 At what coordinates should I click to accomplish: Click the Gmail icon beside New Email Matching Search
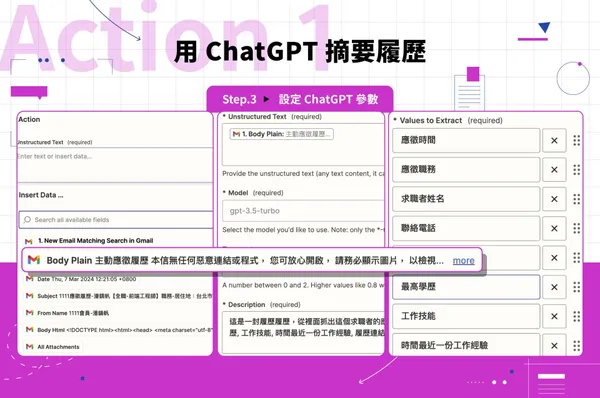(29, 241)
